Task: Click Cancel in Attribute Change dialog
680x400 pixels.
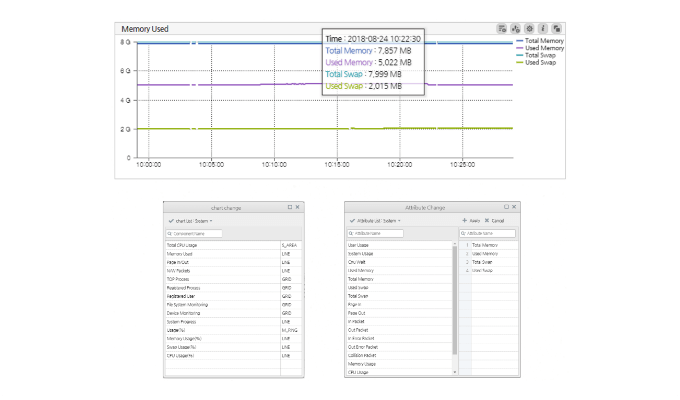Action: pos(494,220)
